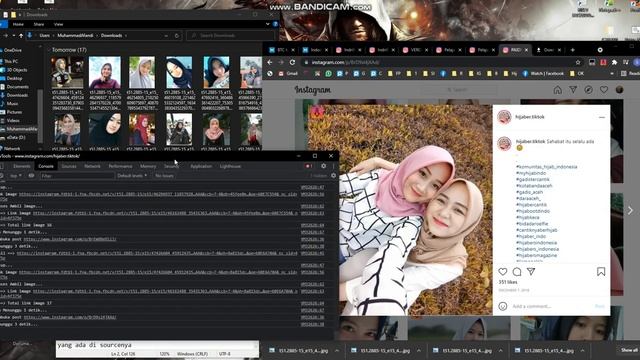Save the post with bookmark icon
Screen dimensions: 640x360
pyautogui.click(x=601, y=271)
